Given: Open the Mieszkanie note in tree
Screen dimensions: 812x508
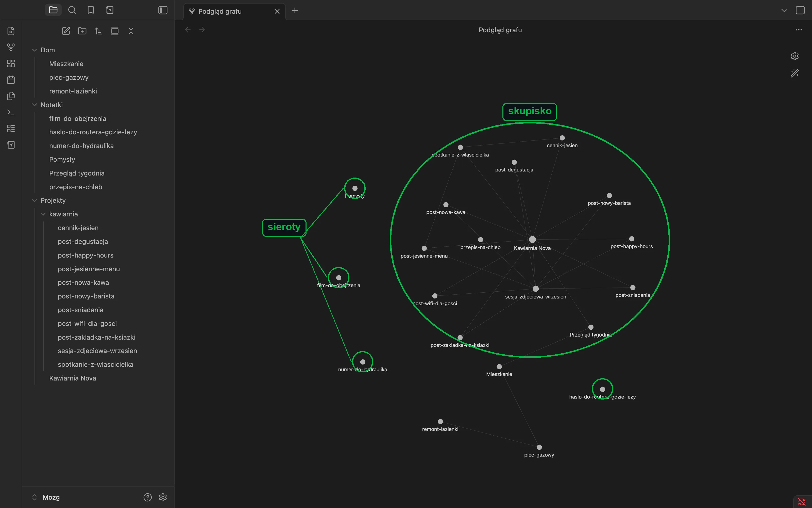Looking at the screenshot, I should point(66,63).
